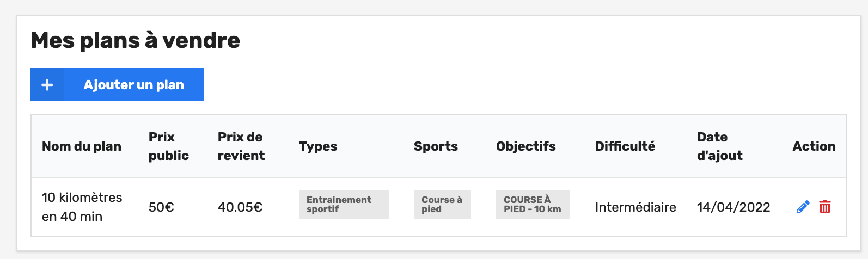Viewport: 868px width, 259px height.
Task: Click the 40.05€ cost price cell
Action: click(x=240, y=207)
